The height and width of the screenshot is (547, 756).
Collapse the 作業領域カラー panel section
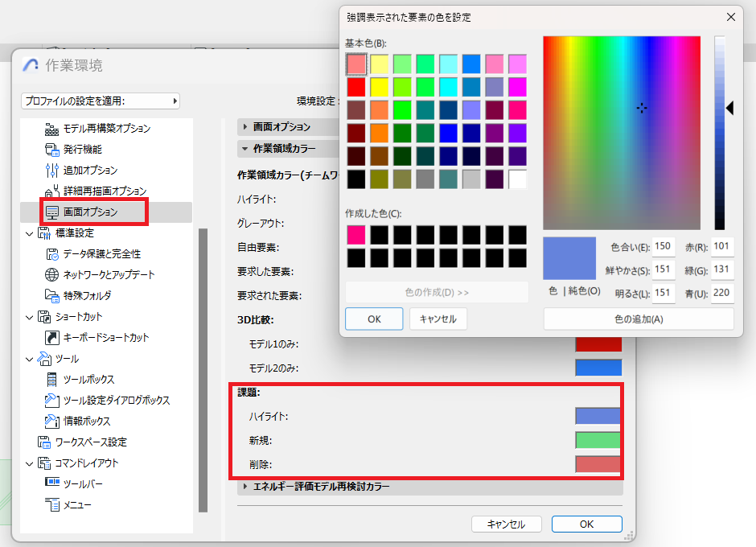click(245, 149)
